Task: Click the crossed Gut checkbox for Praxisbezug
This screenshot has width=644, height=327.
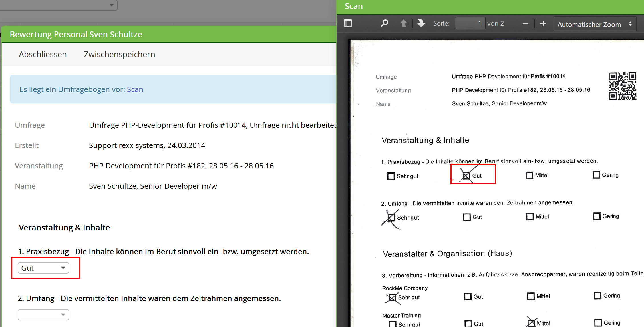Action: tap(466, 176)
